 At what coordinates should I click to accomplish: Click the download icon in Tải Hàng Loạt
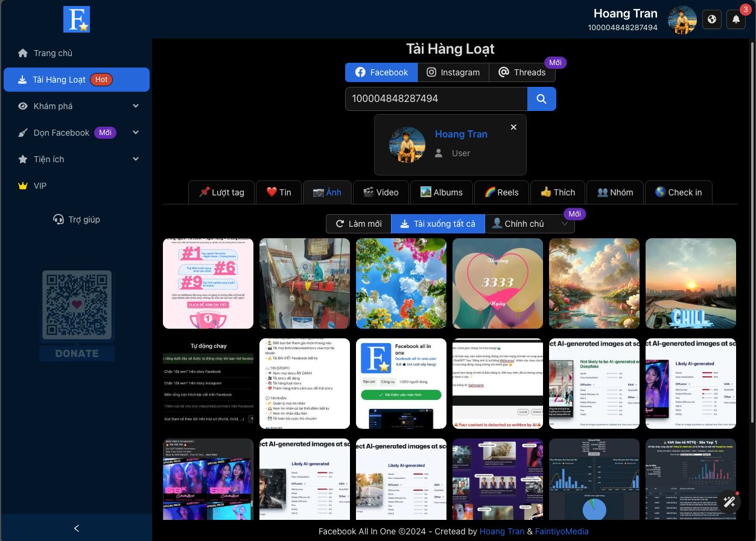22,80
